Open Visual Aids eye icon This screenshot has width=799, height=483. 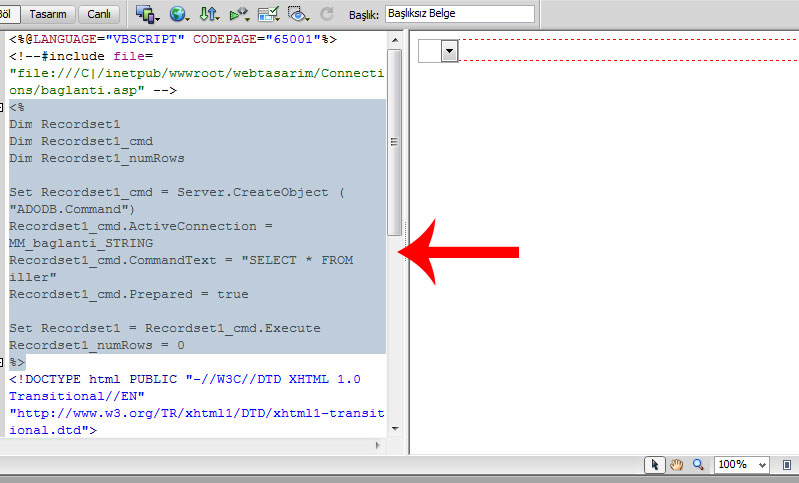coord(298,14)
